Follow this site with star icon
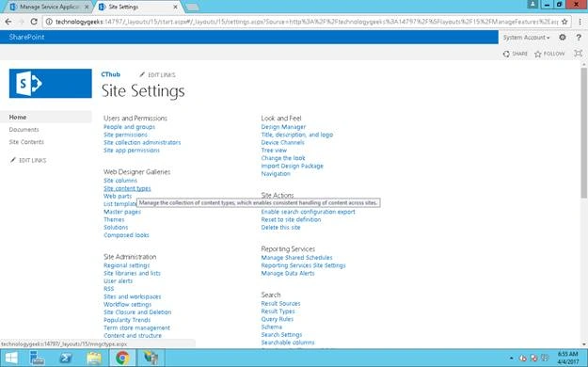588x367 pixels. (x=549, y=54)
